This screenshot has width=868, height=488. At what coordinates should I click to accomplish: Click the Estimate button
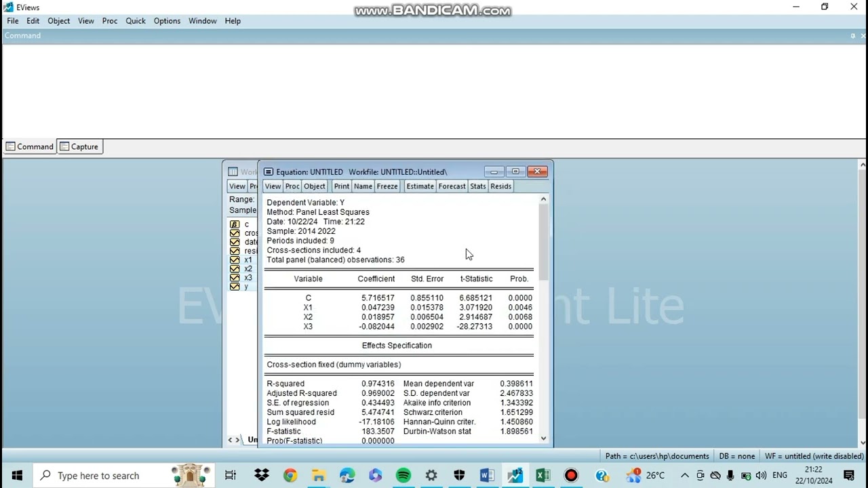click(x=420, y=186)
